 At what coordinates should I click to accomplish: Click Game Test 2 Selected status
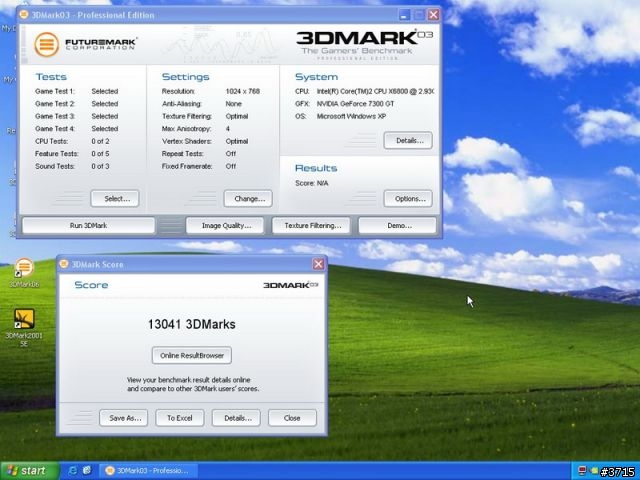105,104
